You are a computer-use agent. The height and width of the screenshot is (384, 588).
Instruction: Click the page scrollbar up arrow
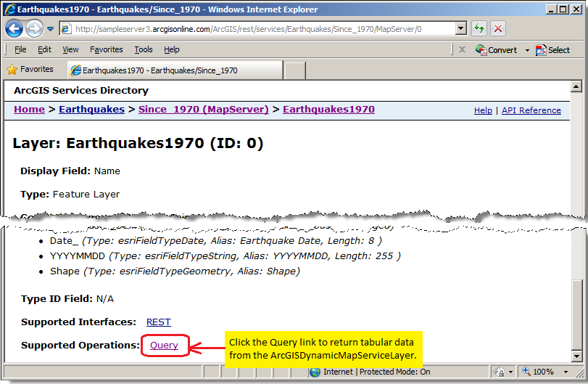[x=576, y=86]
